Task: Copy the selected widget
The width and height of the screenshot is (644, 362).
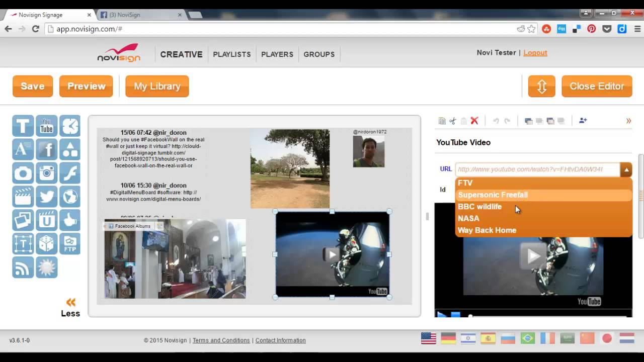Action: tap(442, 121)
